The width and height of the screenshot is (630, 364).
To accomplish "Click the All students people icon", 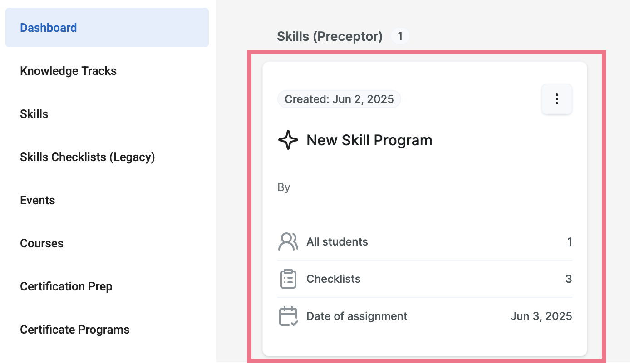I will (x=288, y=241).
